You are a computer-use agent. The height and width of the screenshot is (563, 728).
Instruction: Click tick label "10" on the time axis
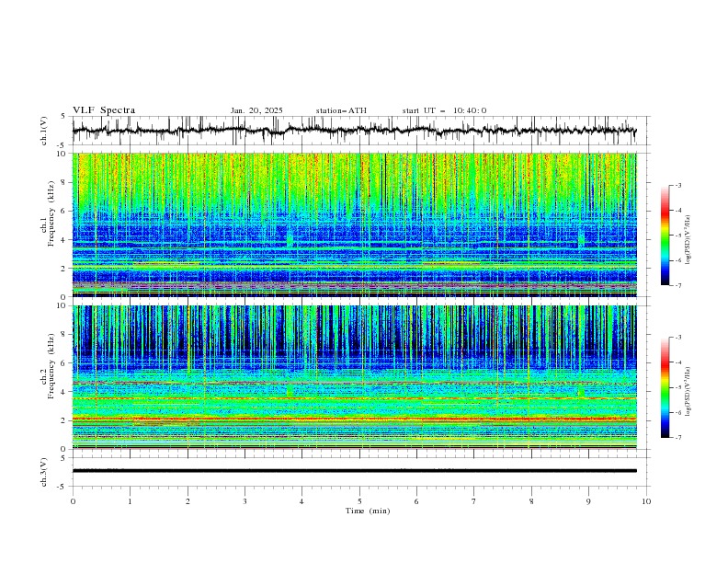pyautogui.click(x=646, y=501)
